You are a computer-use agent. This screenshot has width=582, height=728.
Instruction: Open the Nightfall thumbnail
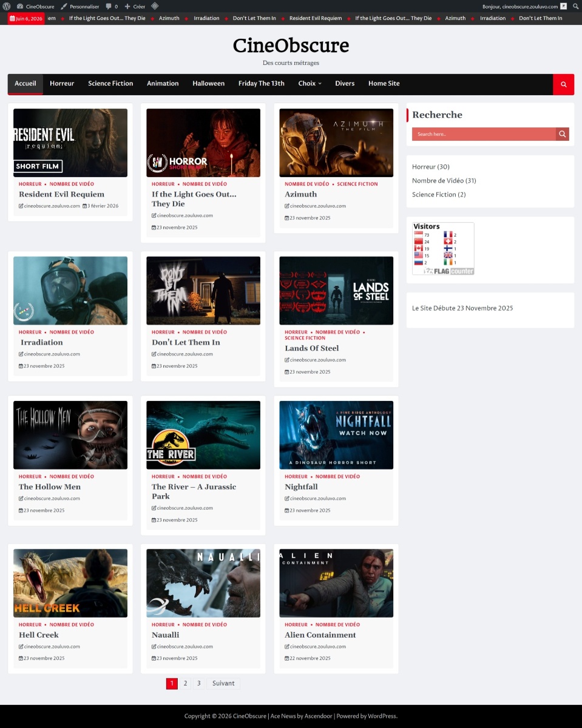(336, 435)
